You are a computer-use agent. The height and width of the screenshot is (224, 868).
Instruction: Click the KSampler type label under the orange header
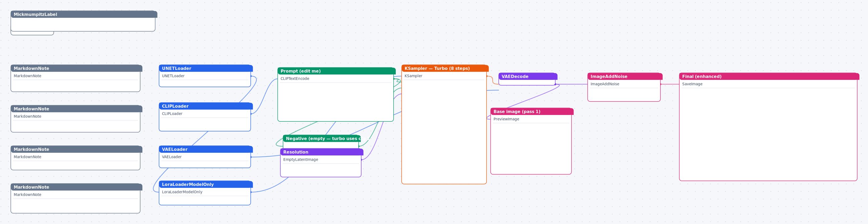point(413,76)
